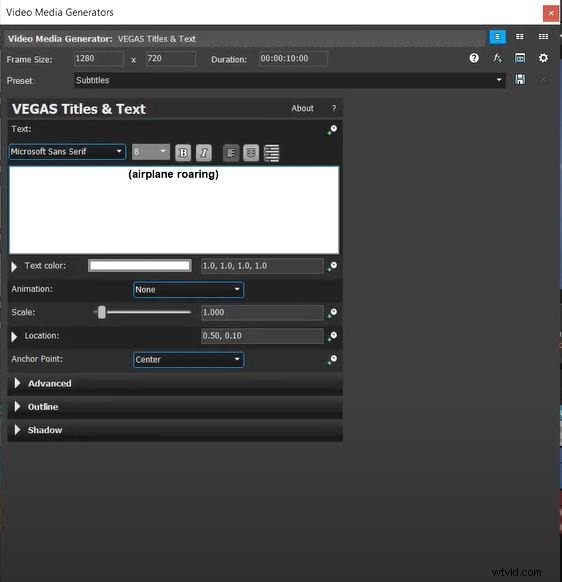Toggle Text color animation keyframe icon

tap(332, 266)
